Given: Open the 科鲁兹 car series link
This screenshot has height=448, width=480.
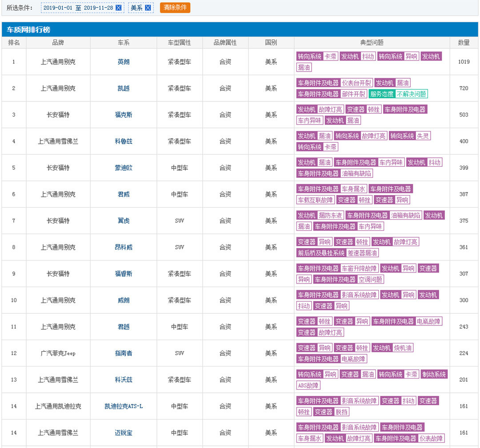Looking at the screenshot, I should 124,141.
